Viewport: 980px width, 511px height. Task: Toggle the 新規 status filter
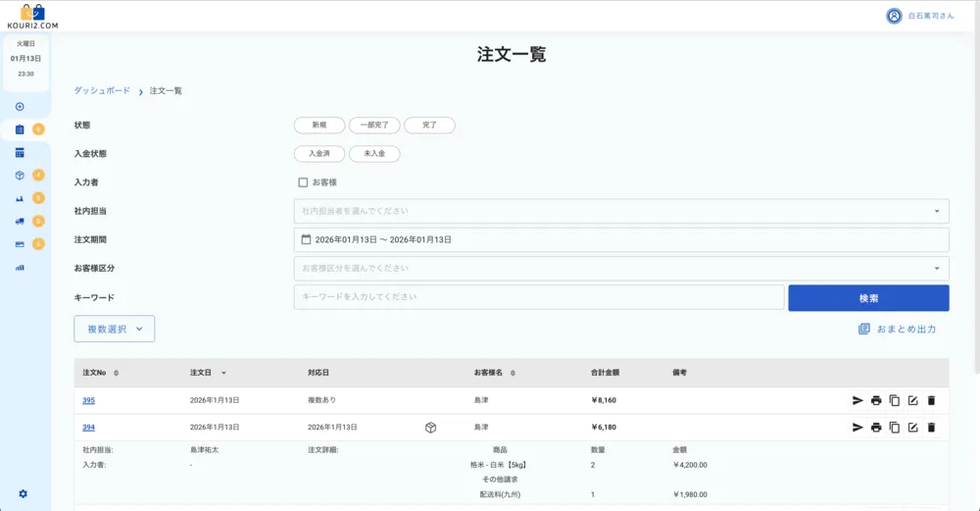(x=319, y=126)
